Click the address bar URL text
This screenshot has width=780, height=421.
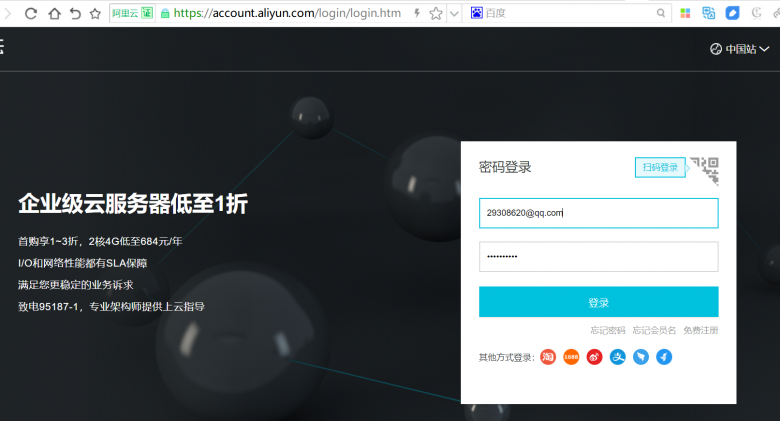click(x=287, y=13)
